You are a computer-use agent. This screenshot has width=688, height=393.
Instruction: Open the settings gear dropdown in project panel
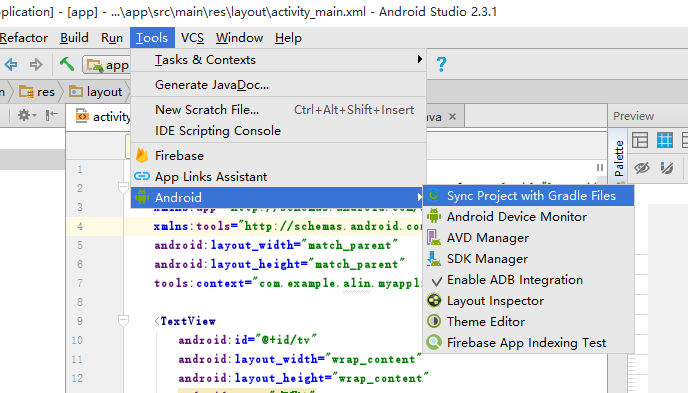[x=27, y=115]
